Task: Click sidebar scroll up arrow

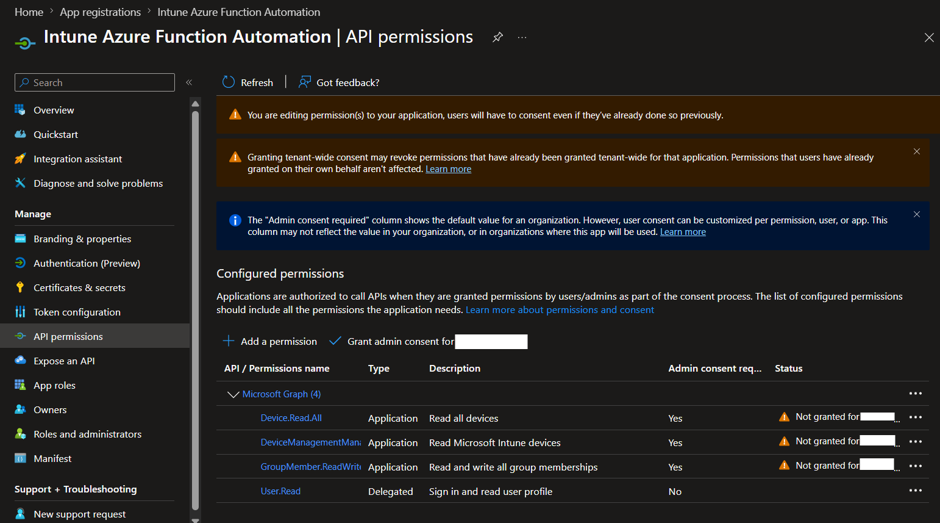Action: pos(195,104)
